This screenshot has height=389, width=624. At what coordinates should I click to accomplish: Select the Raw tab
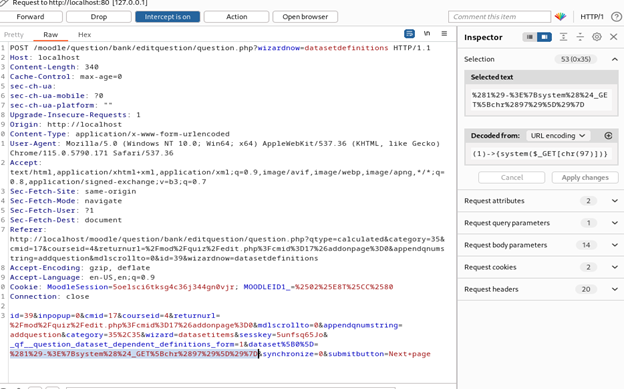tap(51, 35)
